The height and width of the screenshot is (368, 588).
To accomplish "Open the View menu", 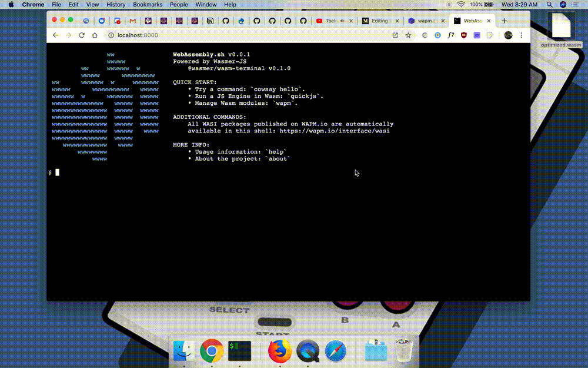I will tap(92, 5).
